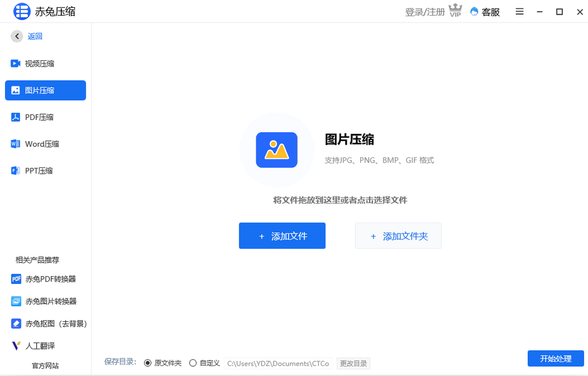The height and width of the screenshot is (376, 588).
Task: Click the back arrow icon next to 返回
Action: click(x=18, y=36)
